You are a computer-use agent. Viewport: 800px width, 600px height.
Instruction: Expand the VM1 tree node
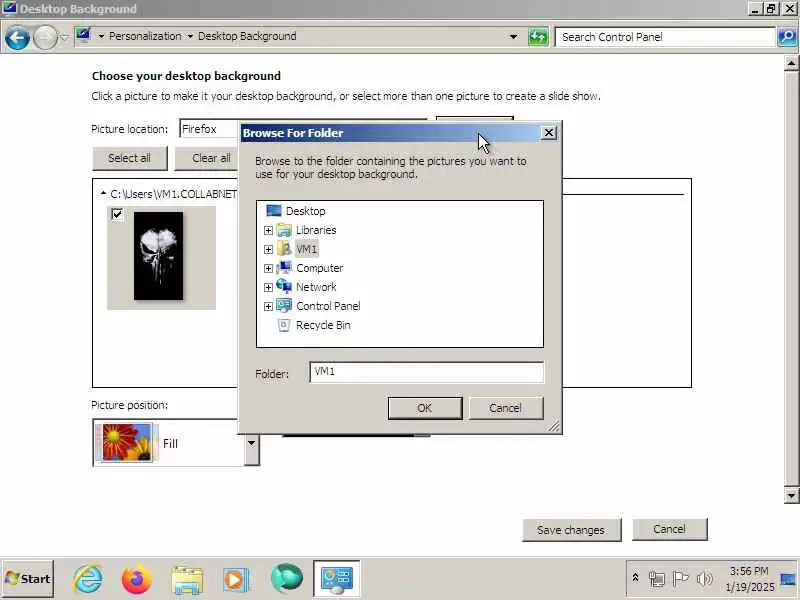point(268,249)
